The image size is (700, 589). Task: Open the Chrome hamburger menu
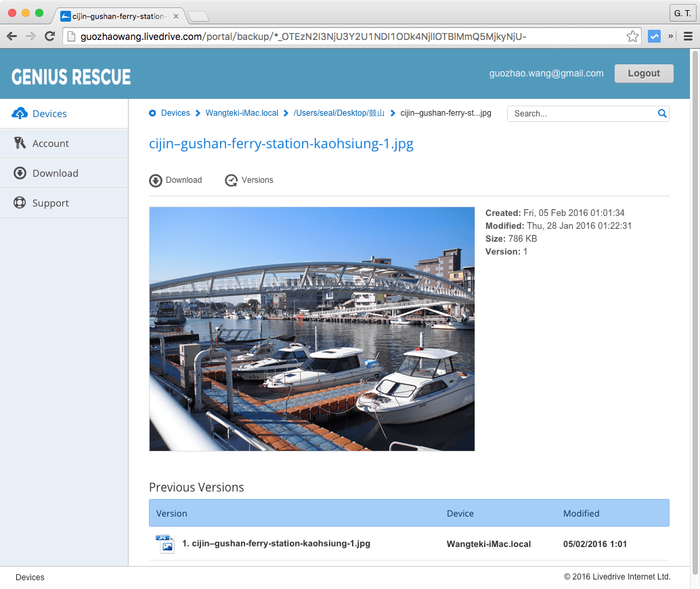(x=688, y=37)
